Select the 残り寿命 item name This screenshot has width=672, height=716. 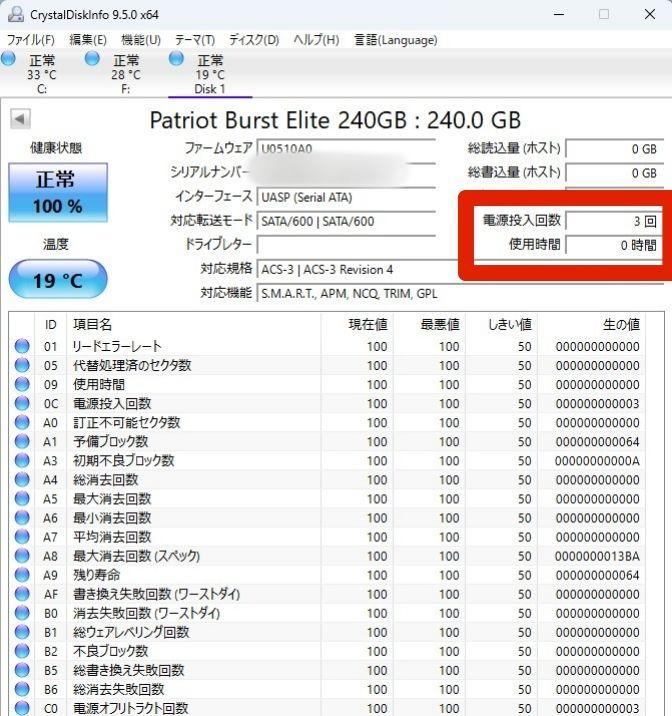click(x=96, y=575)
